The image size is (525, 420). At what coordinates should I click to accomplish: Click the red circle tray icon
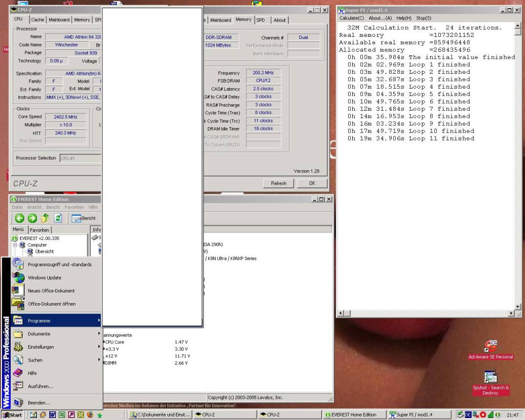tap(482, 415)
